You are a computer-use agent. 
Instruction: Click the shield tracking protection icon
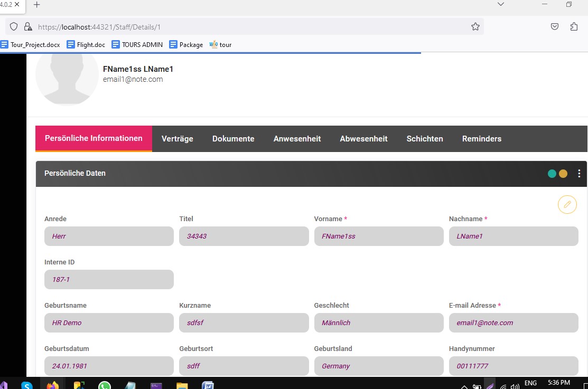(14, 26)
